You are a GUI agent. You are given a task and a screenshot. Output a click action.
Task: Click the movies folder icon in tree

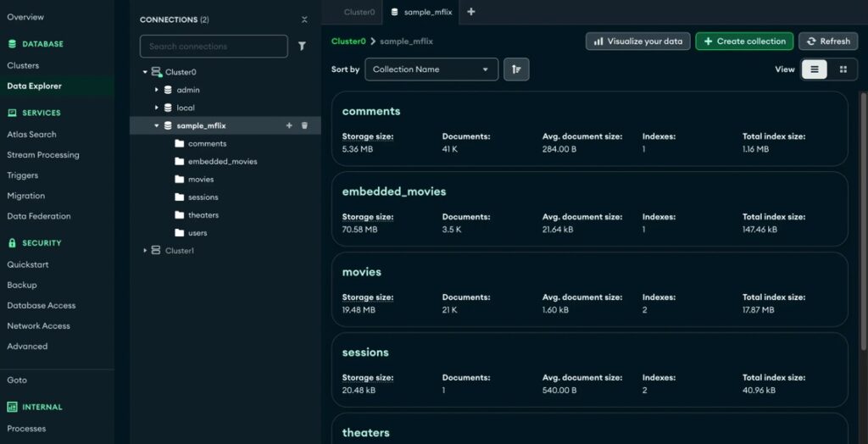click(x=179, y=180)
